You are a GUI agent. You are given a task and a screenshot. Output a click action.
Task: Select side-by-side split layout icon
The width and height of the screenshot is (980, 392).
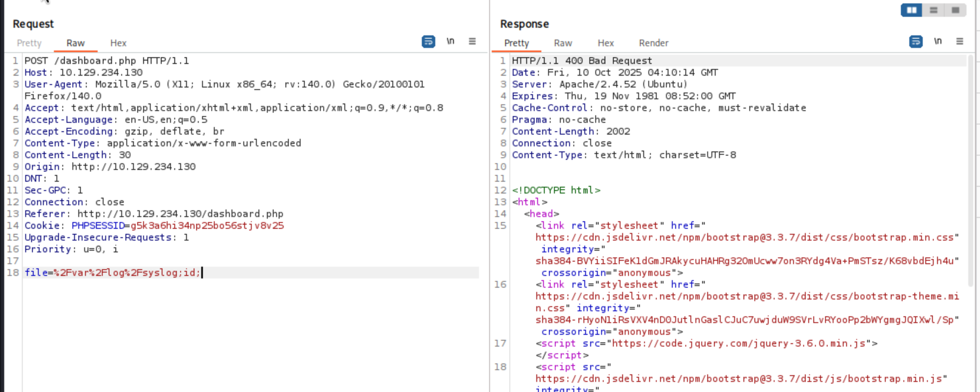911,10
